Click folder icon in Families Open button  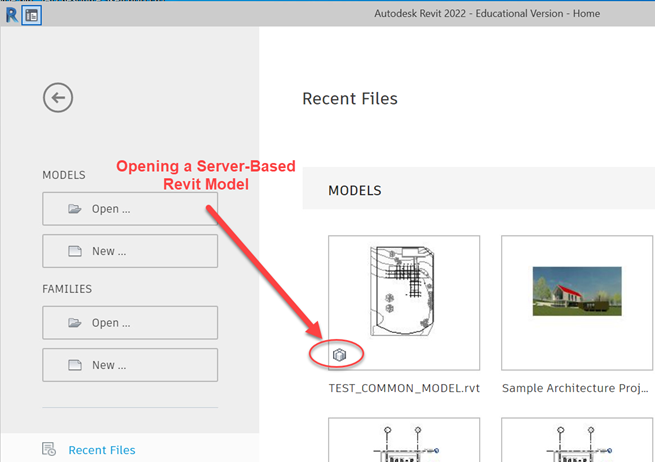(x=75, y=322)
